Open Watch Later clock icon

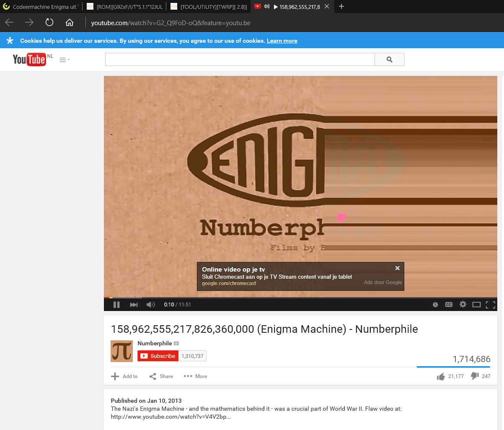pos(435,305)
